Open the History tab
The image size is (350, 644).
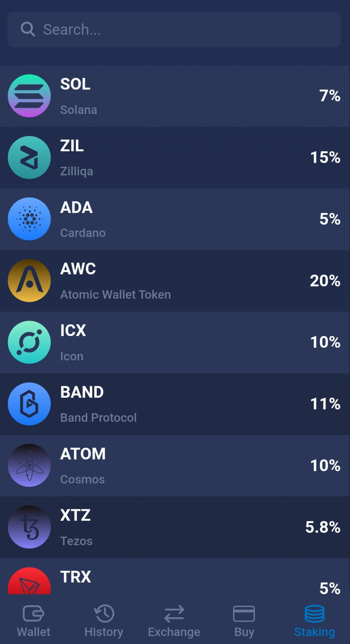(x=104, y=621)
